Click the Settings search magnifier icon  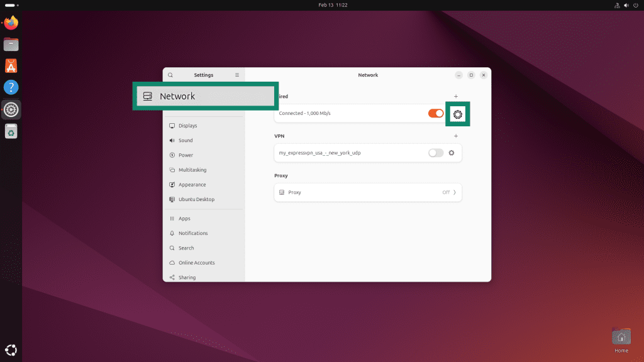[170, 75]
